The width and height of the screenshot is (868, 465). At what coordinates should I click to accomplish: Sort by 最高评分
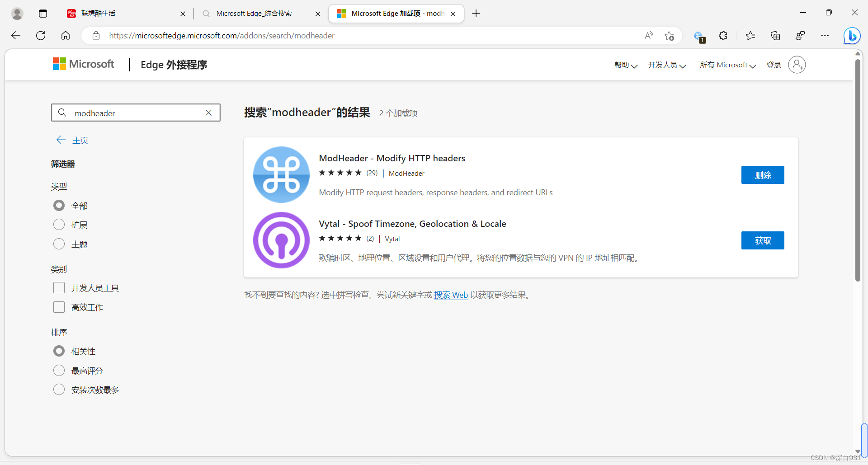(59, 371)
